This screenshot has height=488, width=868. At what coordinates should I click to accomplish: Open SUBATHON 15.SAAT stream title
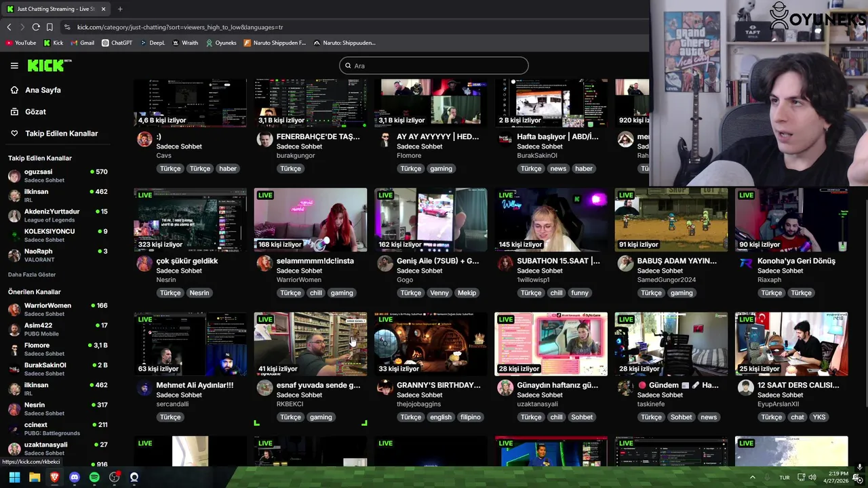pyautogui.click(x=558, y=261)
